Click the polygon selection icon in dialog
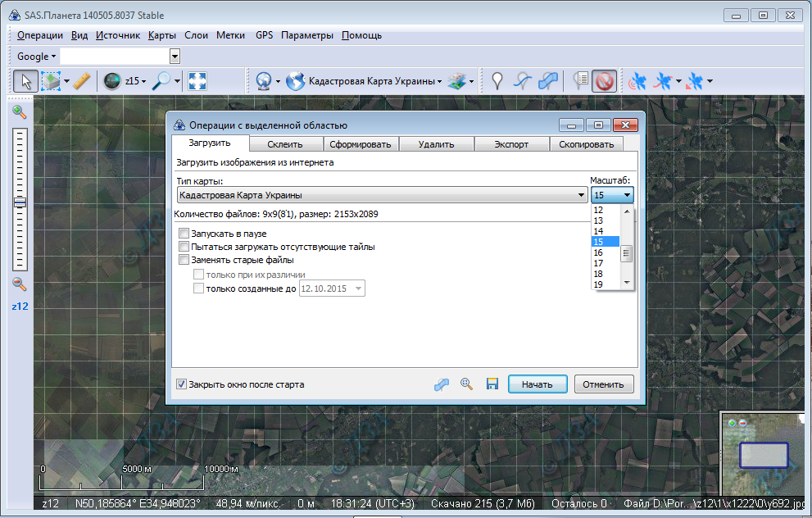This screenshot has width=812, height=518. (x=441, y=384)
